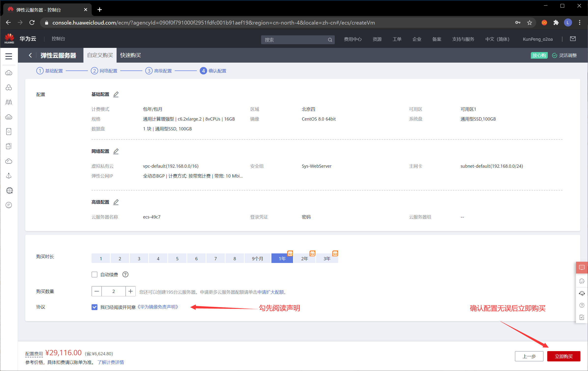Open the storage device sidebar icon
588x371 pixels.
[9, 132]
